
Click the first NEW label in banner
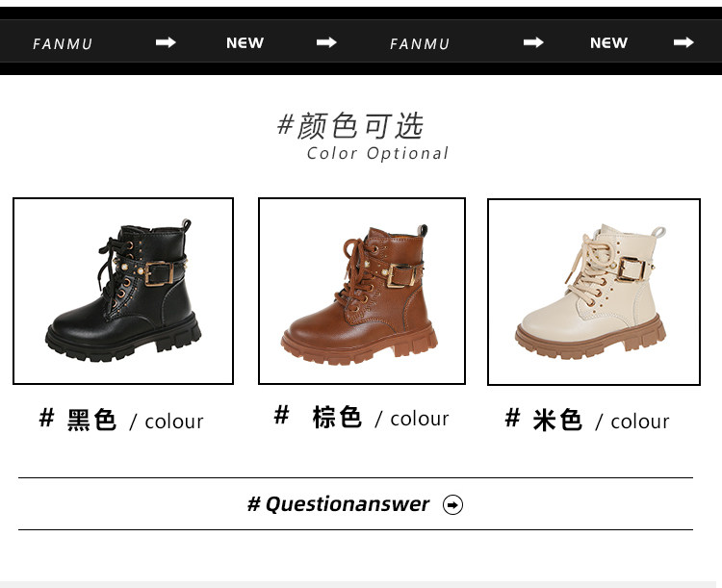pos(245,42)
